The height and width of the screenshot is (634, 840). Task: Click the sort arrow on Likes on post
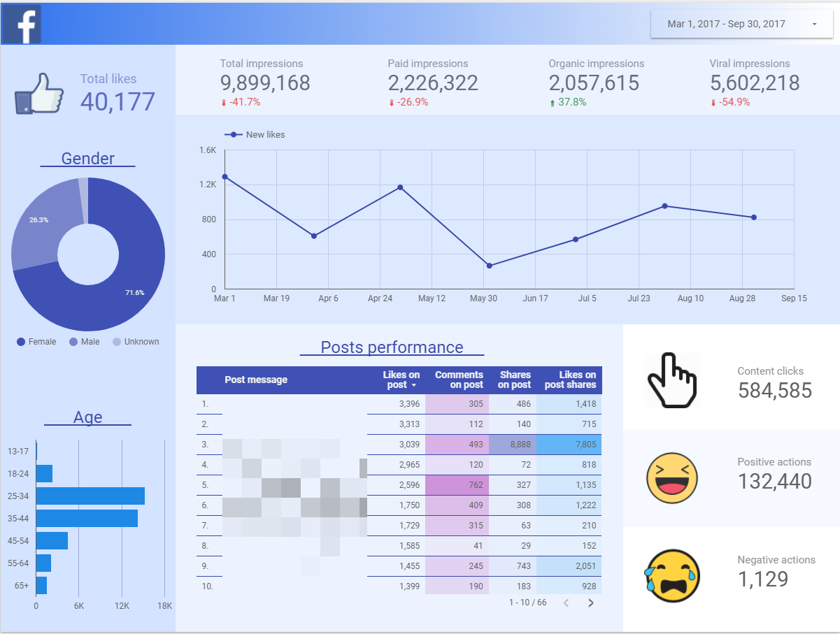pos(413,386)
